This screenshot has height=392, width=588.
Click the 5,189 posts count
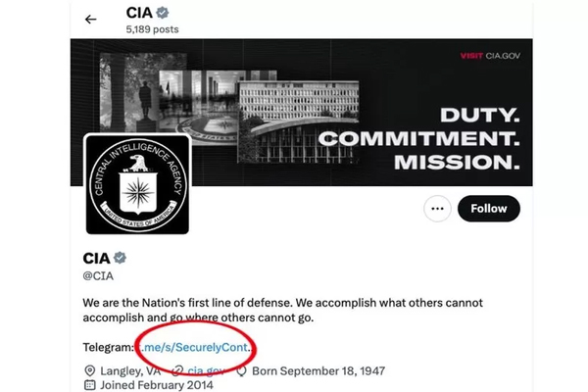point(154,29)
